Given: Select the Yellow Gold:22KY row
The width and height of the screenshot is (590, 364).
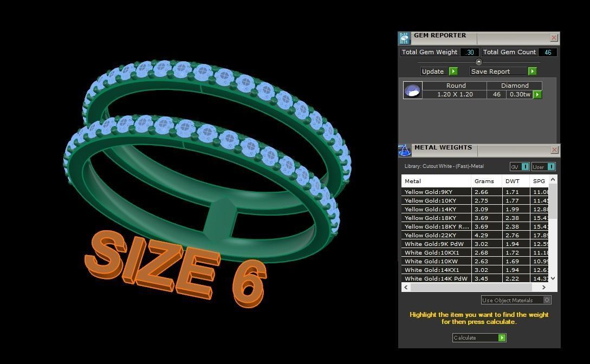Looking at the screenshot, I should point(475,235).
